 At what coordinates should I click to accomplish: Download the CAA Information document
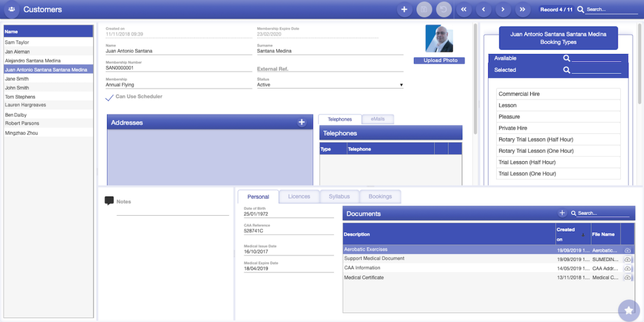[627, 269]
